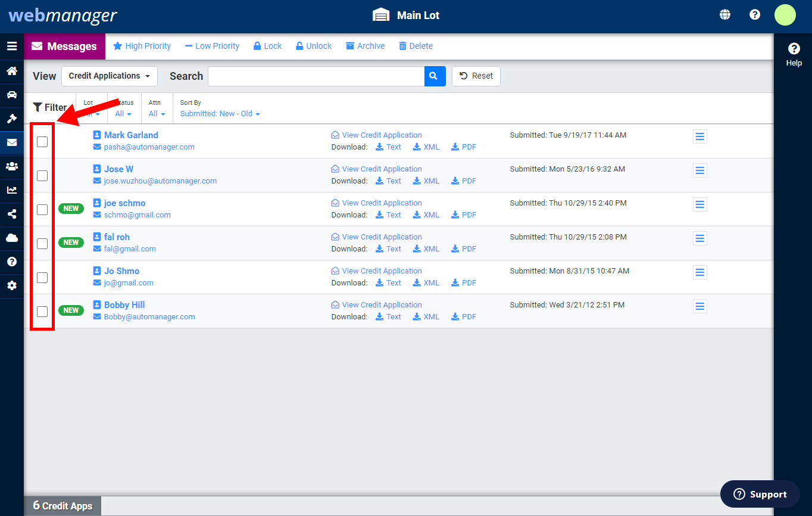Click Archive in the Messages toolbar
Screen dimensions: 812x516
(365, 46)
